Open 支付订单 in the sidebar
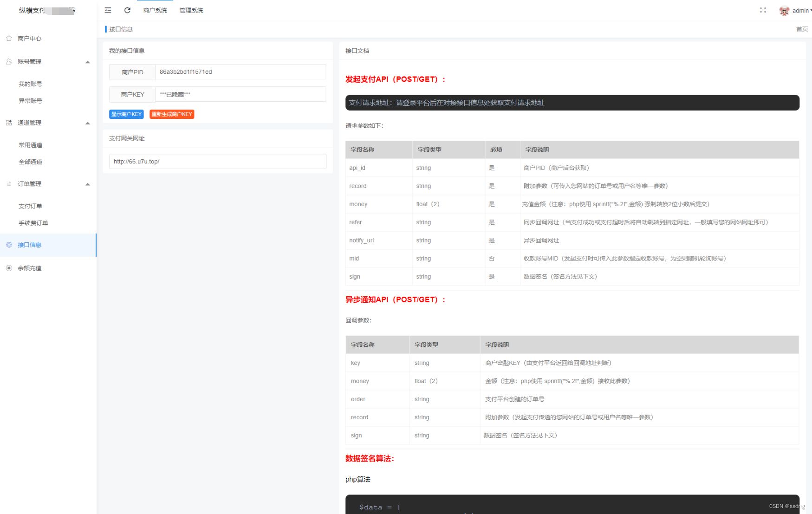The height and width of the screenshot is (514, 812). coord(30,206)
